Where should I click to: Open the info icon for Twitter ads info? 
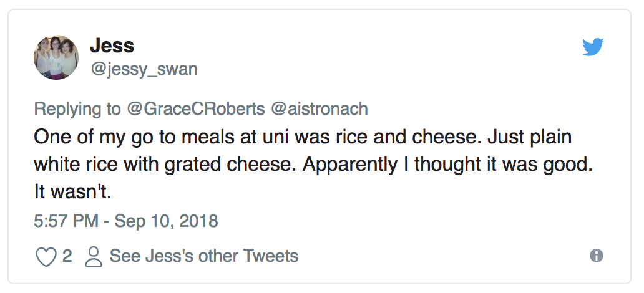point(597,256)
